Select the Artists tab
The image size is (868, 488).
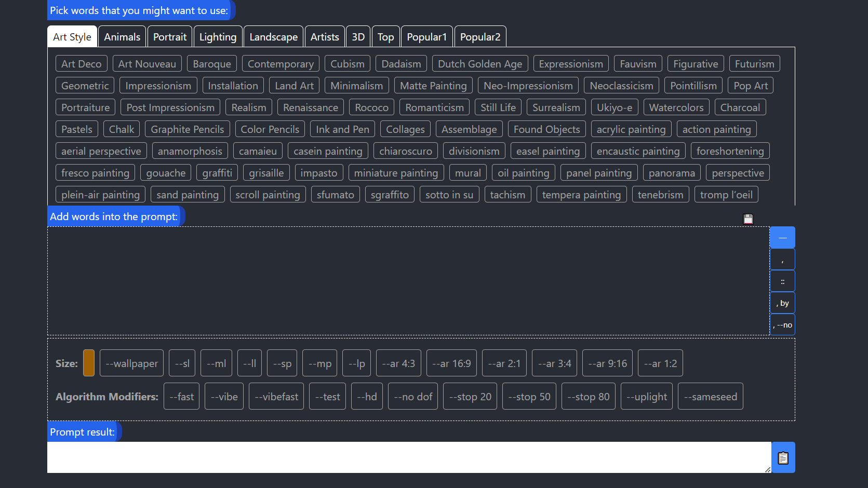click(x=325, y=37)
